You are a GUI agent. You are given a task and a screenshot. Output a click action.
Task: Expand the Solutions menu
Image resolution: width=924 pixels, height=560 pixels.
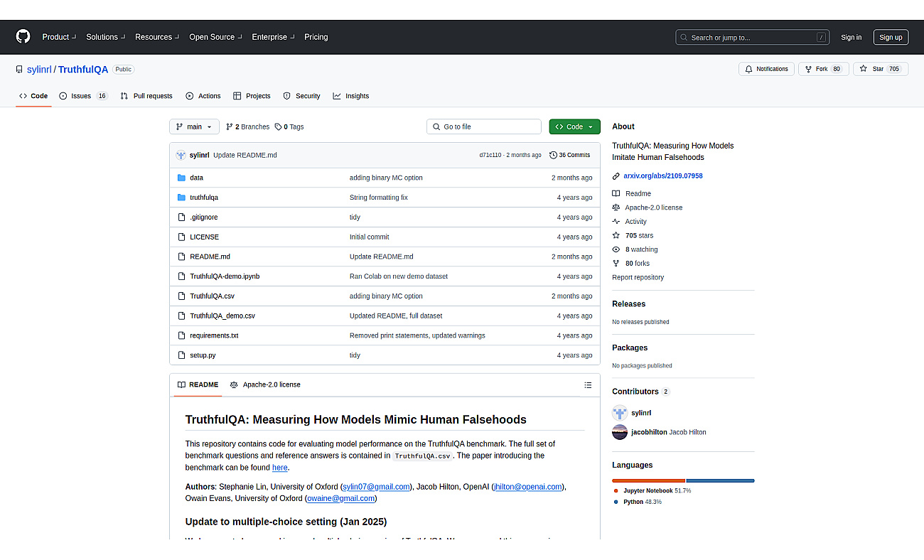[x=105, y=37]
